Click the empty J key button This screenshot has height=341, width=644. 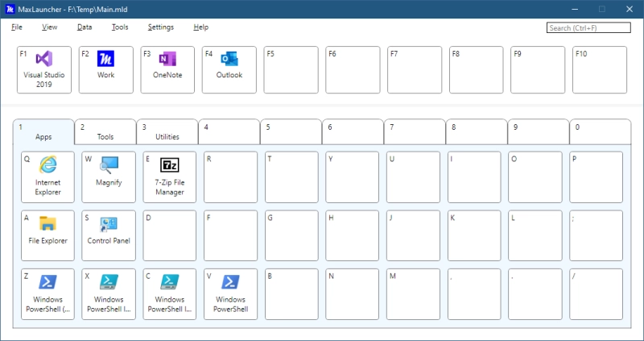click(413, 235)
